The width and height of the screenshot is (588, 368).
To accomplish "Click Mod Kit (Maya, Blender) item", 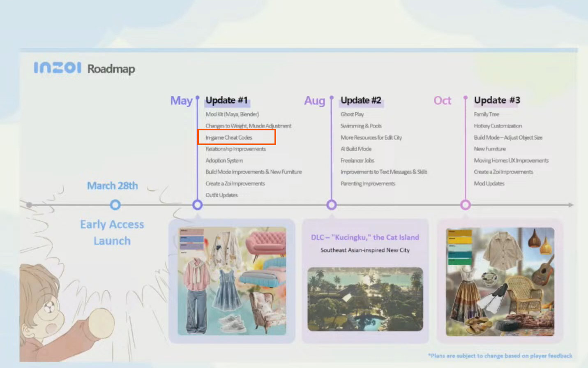I will click(232, 114).
